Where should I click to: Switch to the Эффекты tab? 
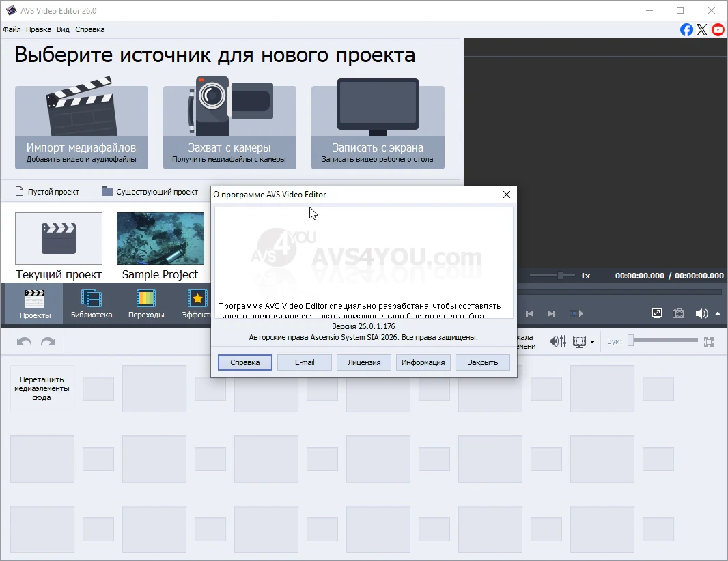coord(196,304)
